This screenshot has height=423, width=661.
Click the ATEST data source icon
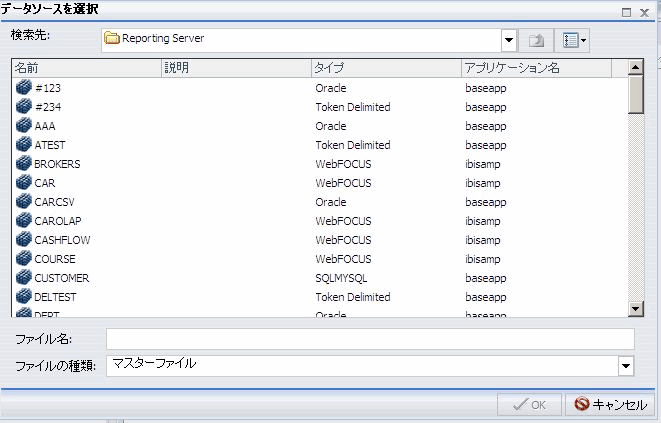[x=24, y=144]
